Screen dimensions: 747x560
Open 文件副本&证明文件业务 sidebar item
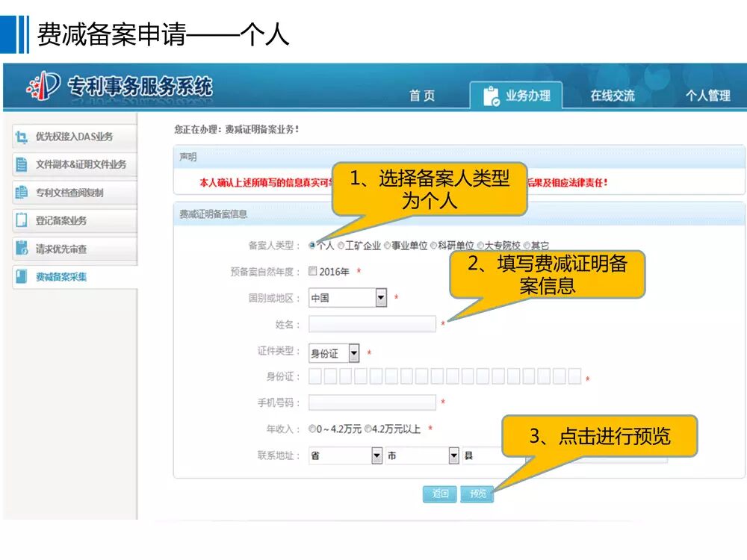coord(75,165)
